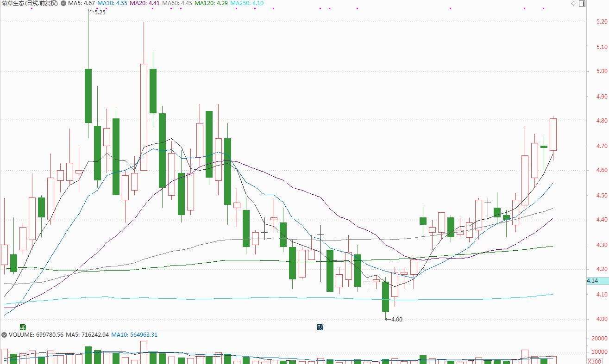This screenshot has height=364, width=609.
Task: Click the tall green candle under 5.25 high
Action: 88,96
